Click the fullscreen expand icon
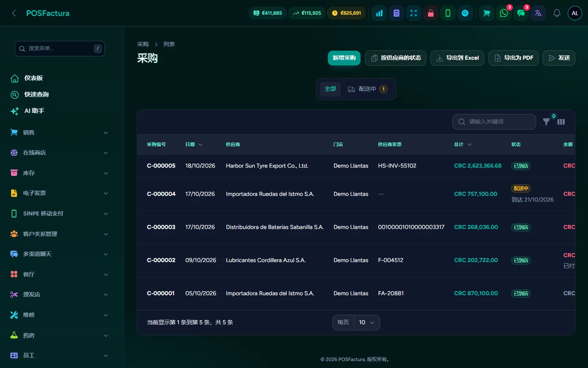 [x=414, y=13]
